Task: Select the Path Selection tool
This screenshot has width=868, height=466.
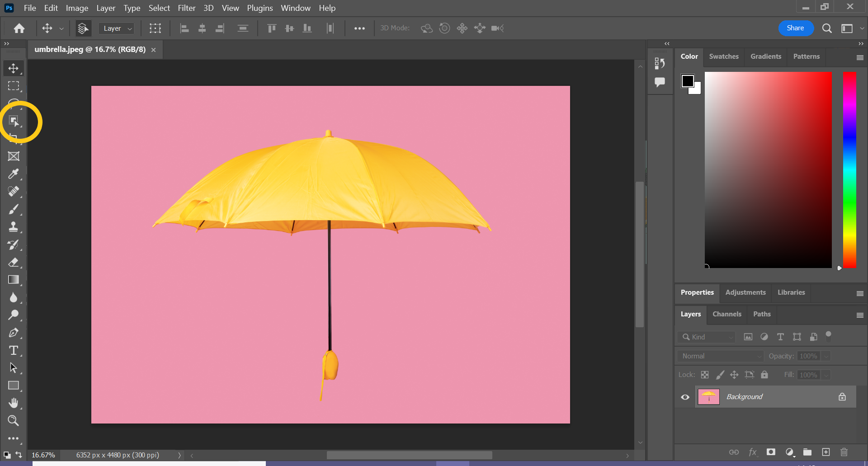Action: pyautogui.click(x=14, y=368)
